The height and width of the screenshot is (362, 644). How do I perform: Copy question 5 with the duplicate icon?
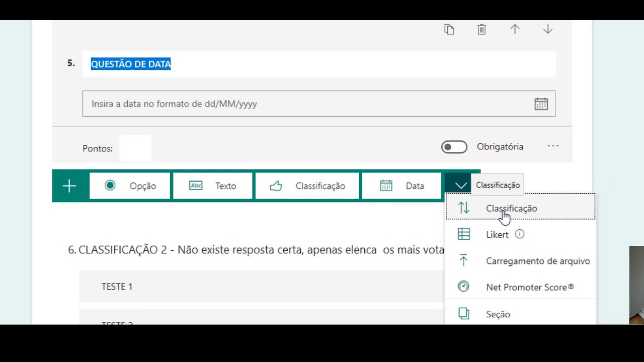449,30
